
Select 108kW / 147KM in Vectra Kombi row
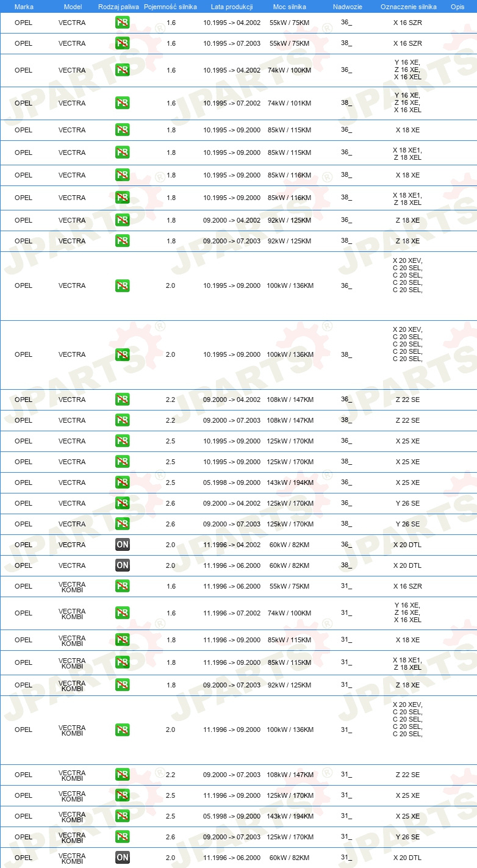[x=289, y=775]
